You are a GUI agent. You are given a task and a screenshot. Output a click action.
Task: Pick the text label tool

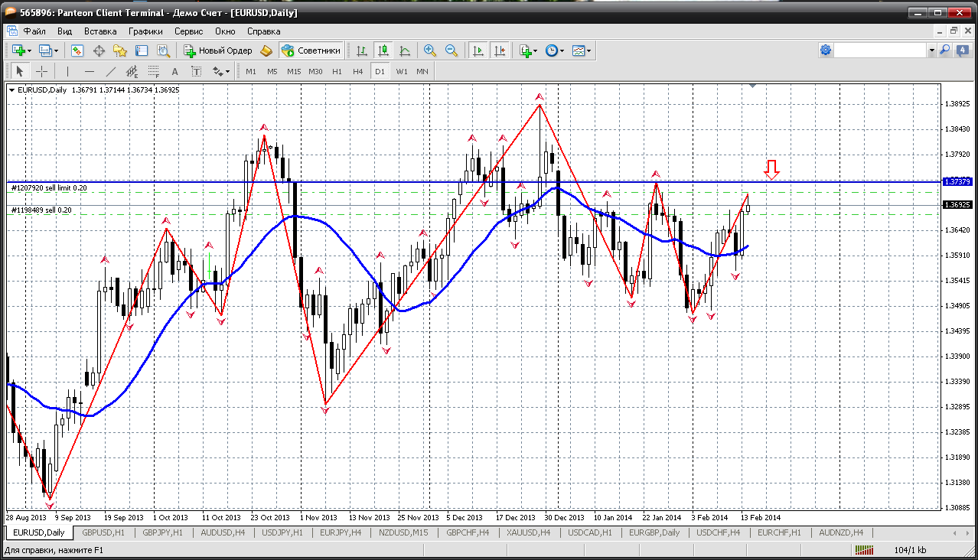[x=174, y=71]
